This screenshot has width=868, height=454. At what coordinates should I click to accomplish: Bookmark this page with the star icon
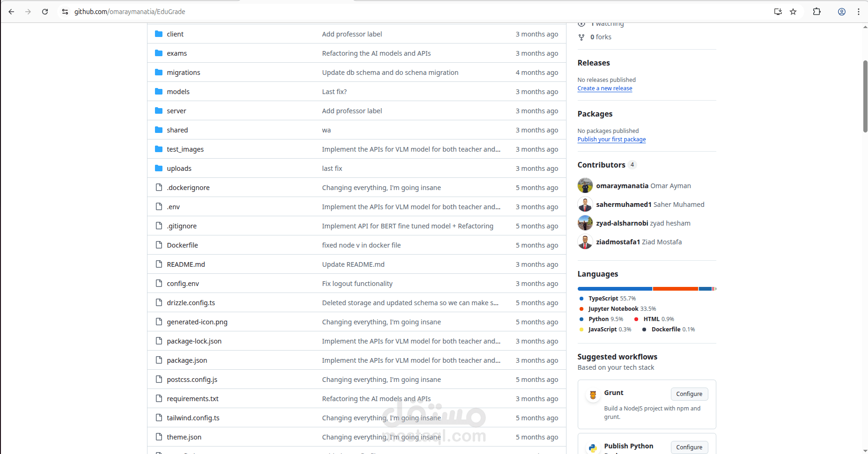click(x=793, y=12)
